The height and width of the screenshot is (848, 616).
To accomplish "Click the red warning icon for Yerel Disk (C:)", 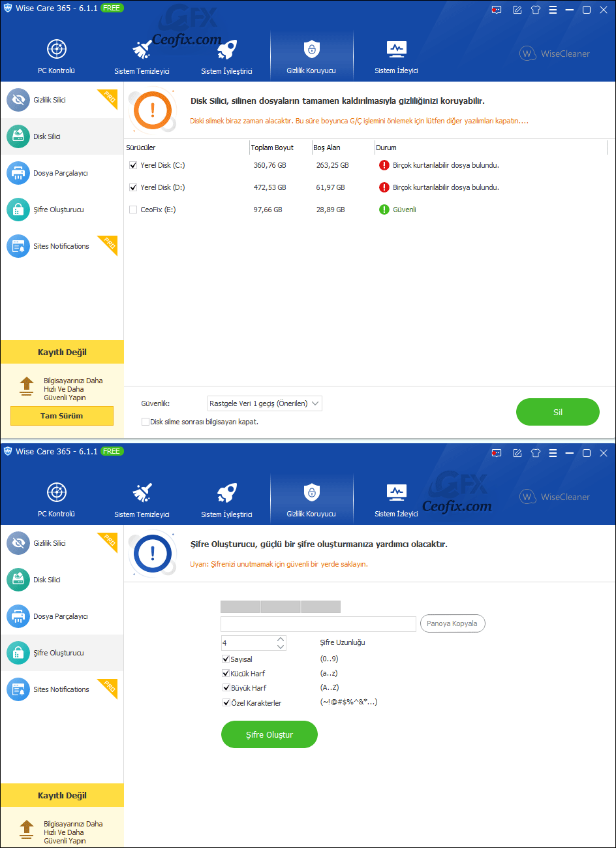I will (x=384, y=165).
